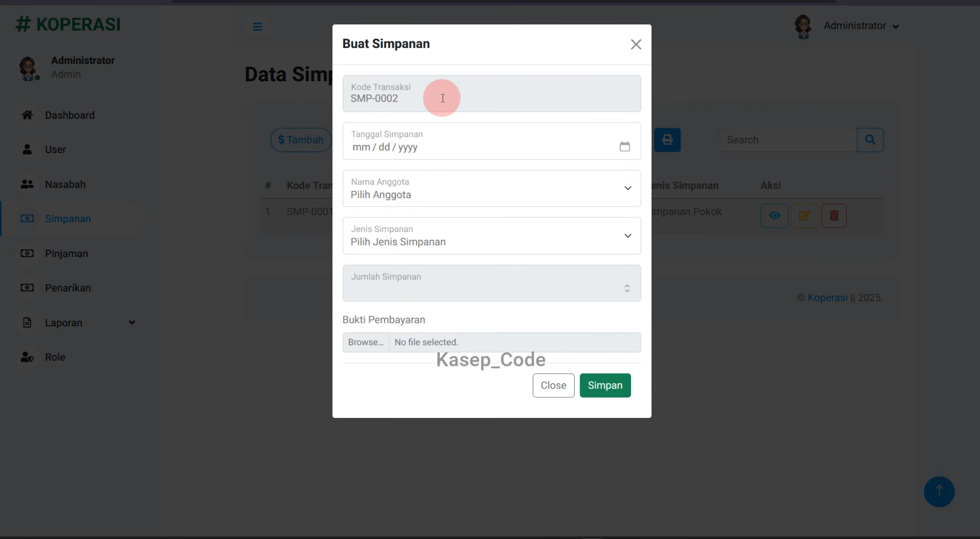Go to Nasabah in sidebar
Viewport: 980px width, 539px height.
click(x=65, y=184)
